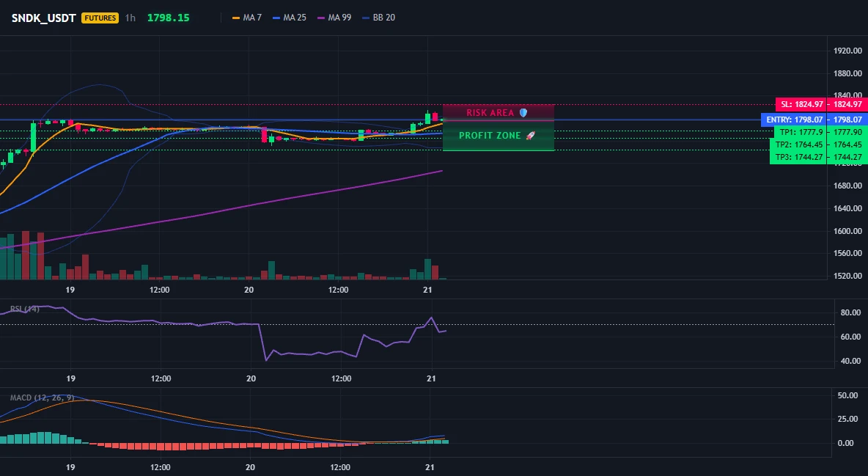868x476 pixels.
Task: Toggle the MA 25 legend entry
Action: [x=290, y=18]
